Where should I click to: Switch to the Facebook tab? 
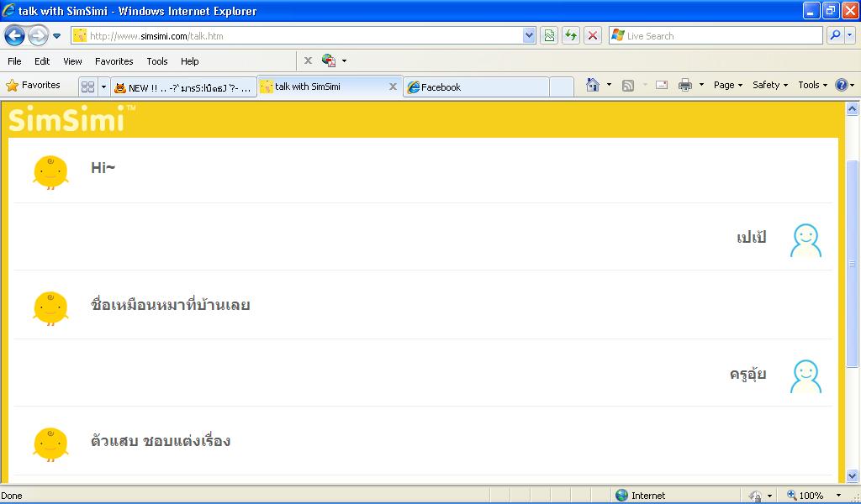click(476, 87)
